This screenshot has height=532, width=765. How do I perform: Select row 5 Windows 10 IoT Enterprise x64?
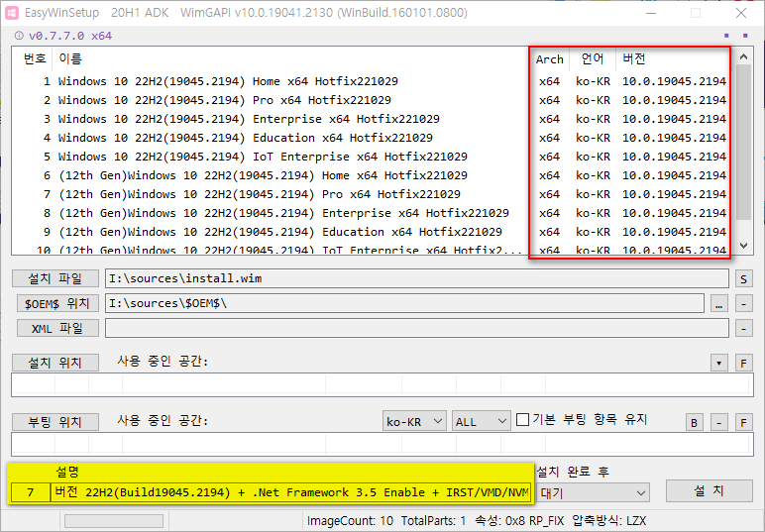tap(374, 157)
